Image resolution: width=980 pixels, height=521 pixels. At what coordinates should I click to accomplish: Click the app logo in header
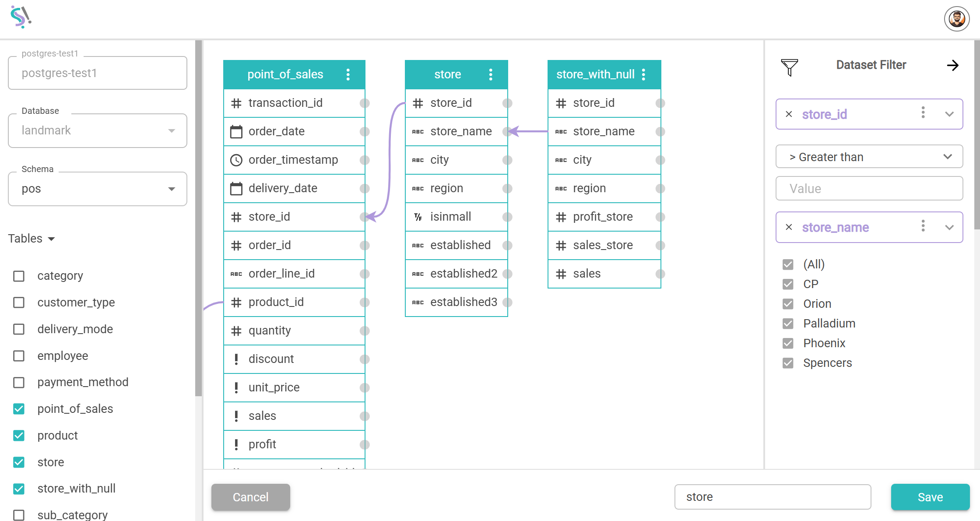point(21,18)
